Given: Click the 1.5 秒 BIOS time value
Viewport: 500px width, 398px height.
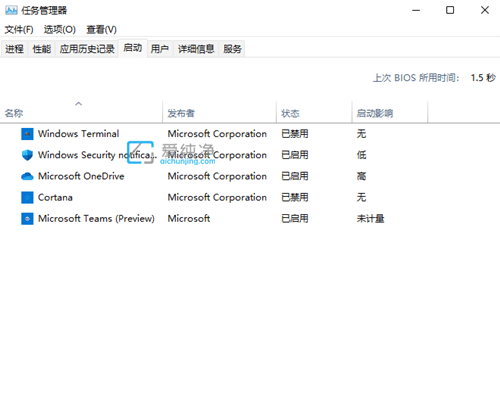Looking at the screenshot, I should 483,78.
